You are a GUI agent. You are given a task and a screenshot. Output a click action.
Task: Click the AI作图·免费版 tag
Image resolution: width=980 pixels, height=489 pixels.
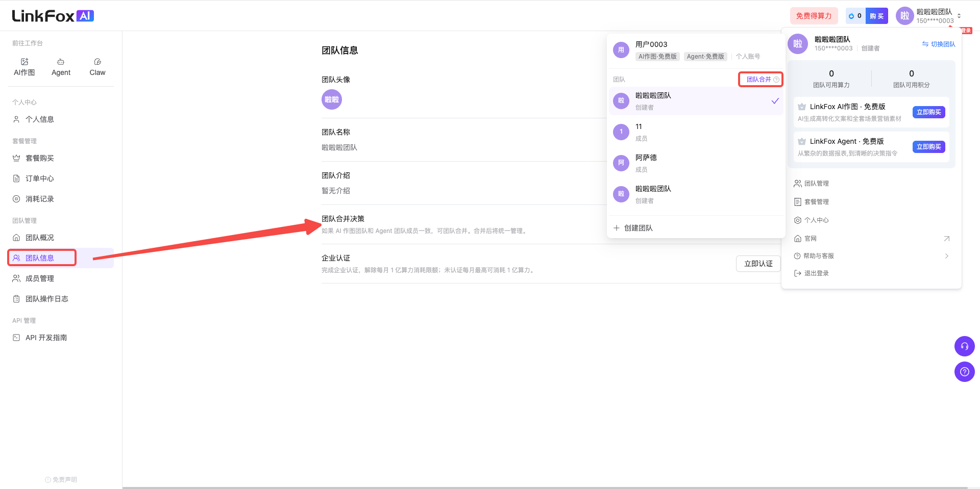coord(657,57)
